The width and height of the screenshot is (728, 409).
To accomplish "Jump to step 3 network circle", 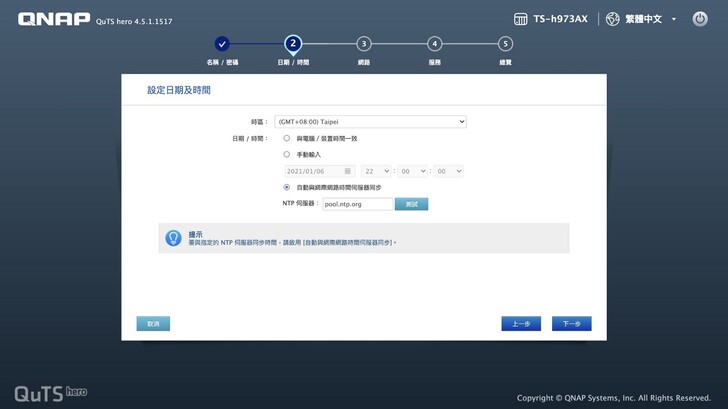I will pos(364,44).
